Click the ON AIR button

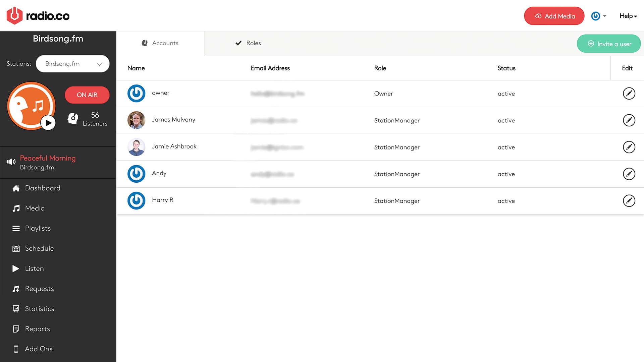click(87, 95)
